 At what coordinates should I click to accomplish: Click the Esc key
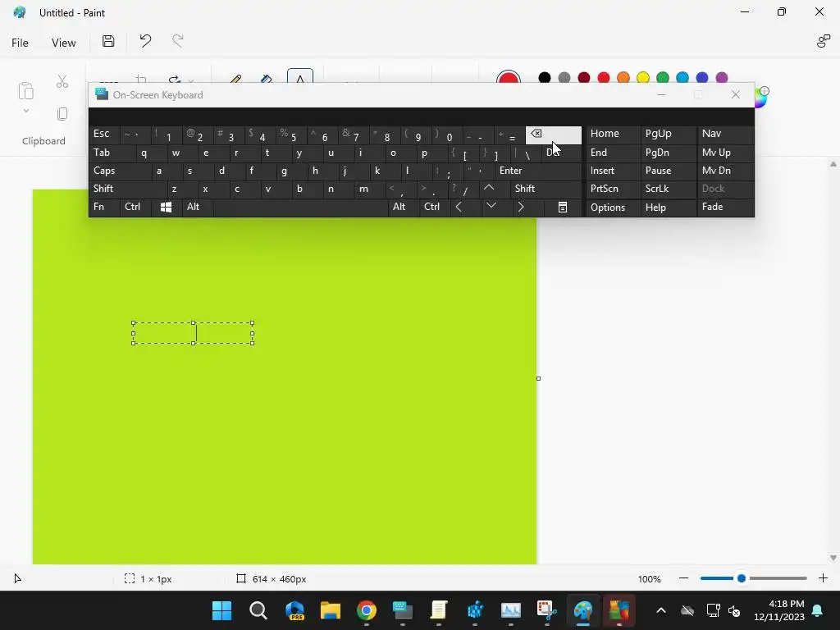click(104, 134)
